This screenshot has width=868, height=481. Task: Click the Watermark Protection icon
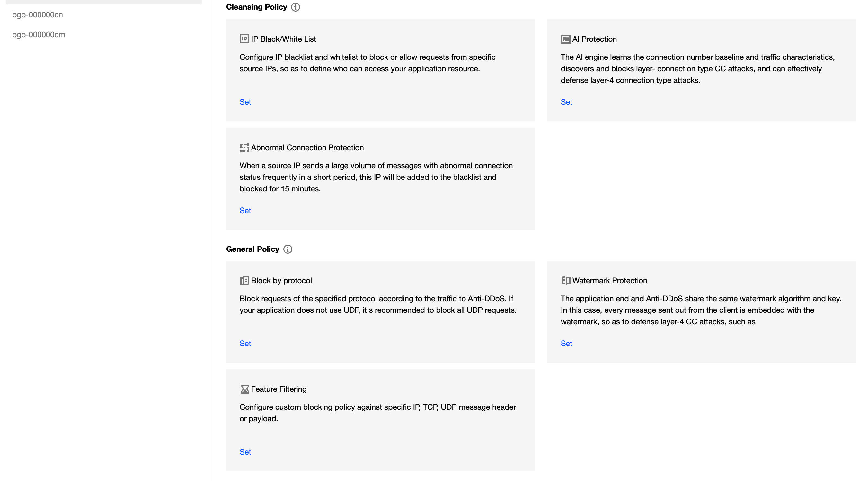tap(565, 281)
